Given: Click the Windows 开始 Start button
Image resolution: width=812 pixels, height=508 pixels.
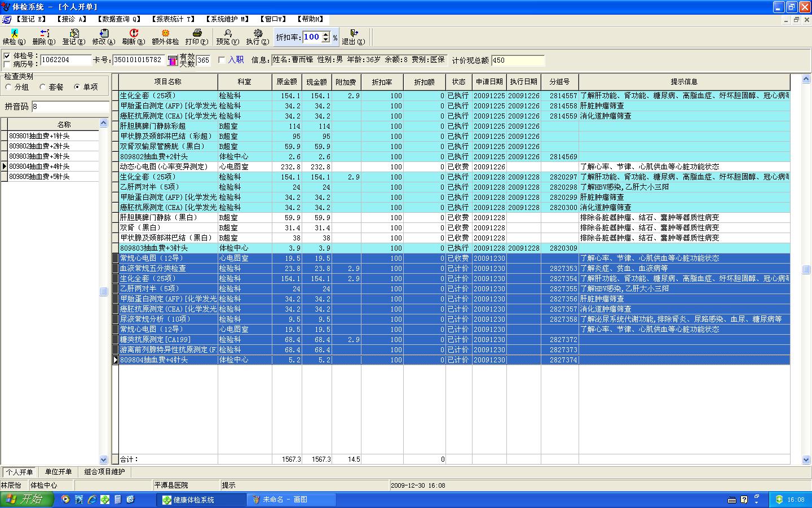Looking at the screenshot, I should click(x=27, y=500).
